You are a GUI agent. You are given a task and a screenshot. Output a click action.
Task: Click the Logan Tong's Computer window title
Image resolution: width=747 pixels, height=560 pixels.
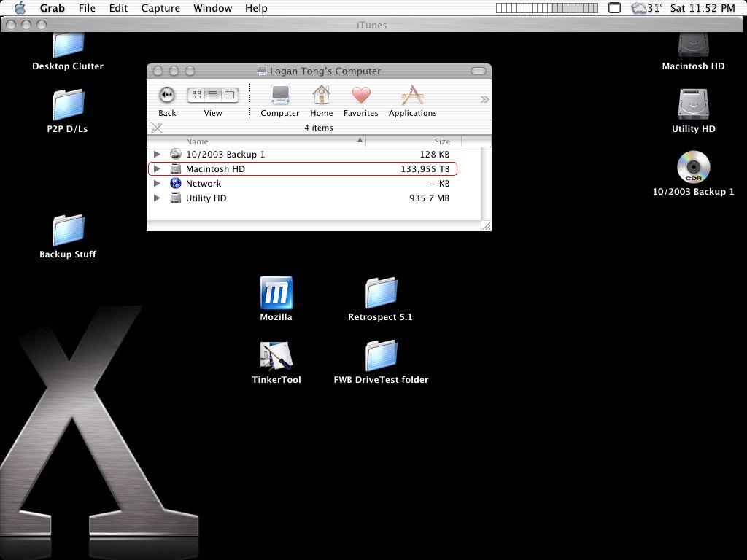pos(325,71)
